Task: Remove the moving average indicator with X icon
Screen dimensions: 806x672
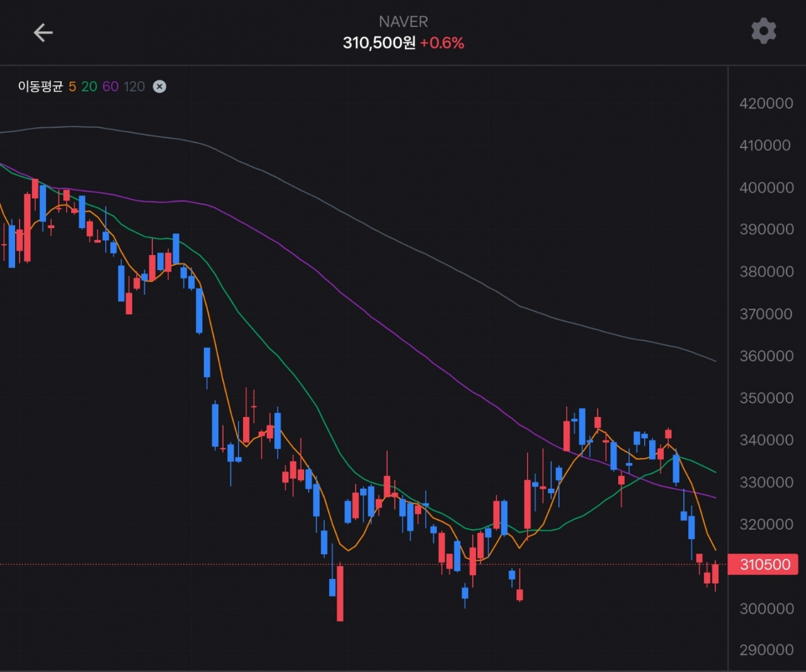Action: 160,86
